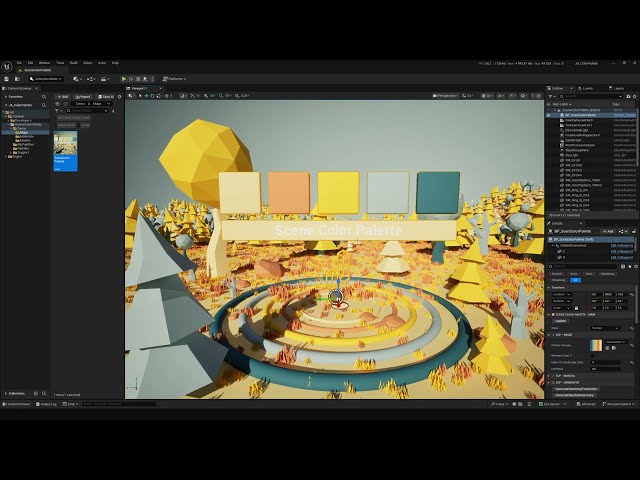Select the SceneColorPalette level thumbnail
This screenshot has height=480, width=640.
pyautogui.click(x=65, y=151)
